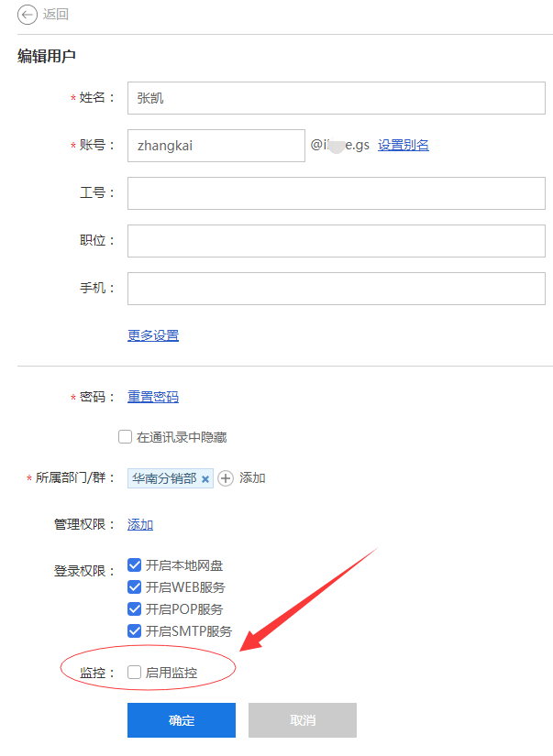The image size is (553, 756).
Task: Click the plus circle icon to add department
Action: [x=226, y=478]
